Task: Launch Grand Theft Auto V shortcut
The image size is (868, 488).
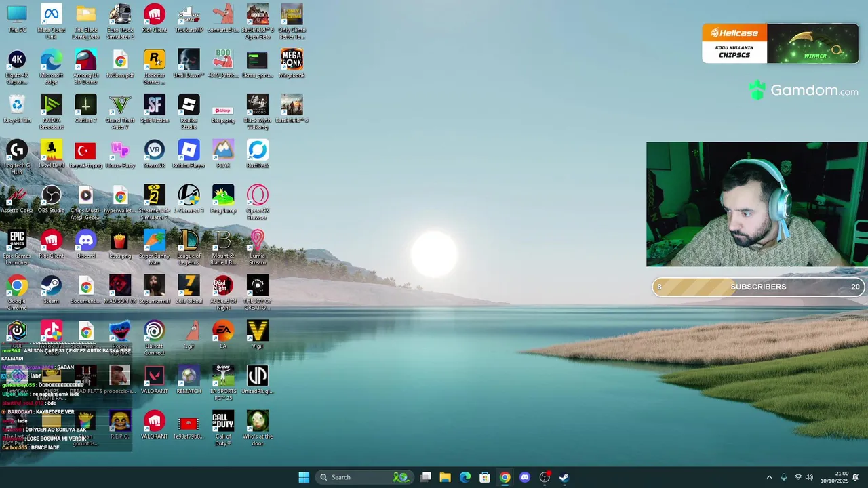Action: (120, 112)
